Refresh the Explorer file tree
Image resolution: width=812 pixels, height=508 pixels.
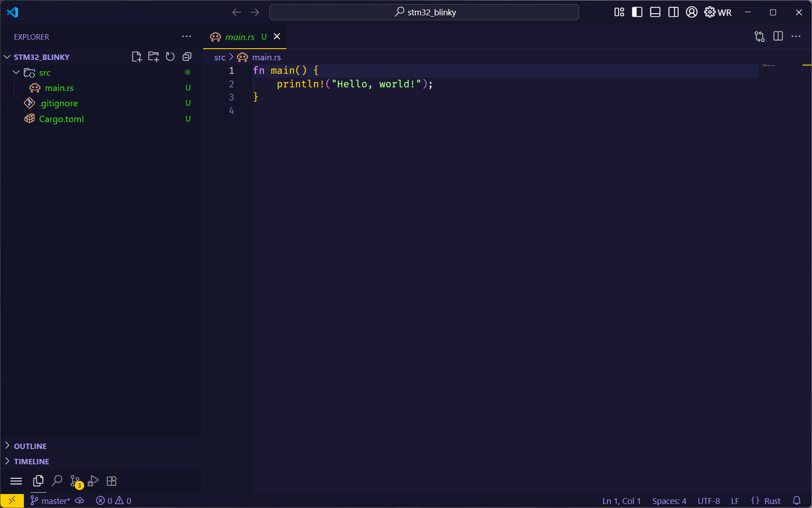click(x=170, y=57)
